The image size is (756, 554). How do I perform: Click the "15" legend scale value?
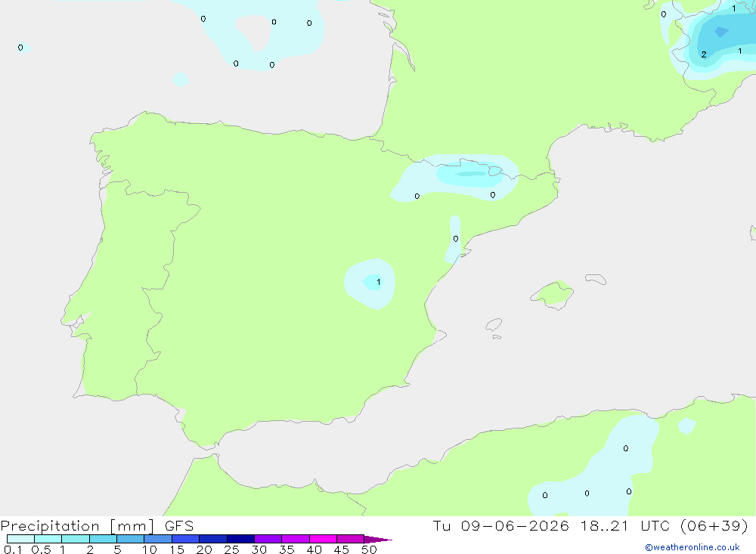coord(176,549)
